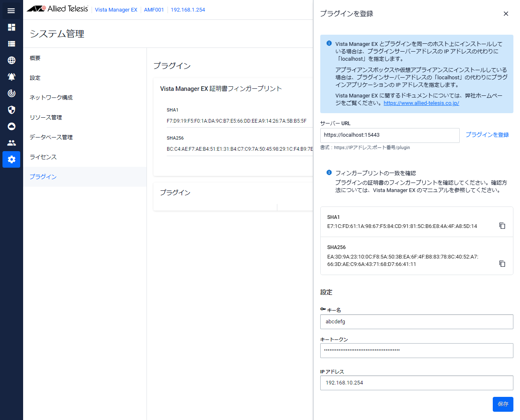520x420 pixels.
Task: Open リソース管理 menu item
Action: 46,118
